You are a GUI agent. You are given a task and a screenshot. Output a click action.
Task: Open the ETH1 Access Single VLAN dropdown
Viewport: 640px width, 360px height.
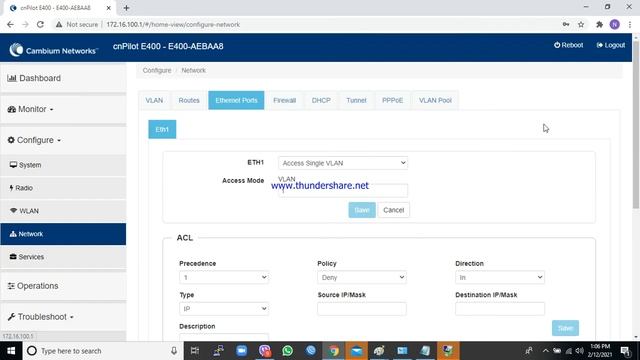pyautogui.click(x=343, y=163)
